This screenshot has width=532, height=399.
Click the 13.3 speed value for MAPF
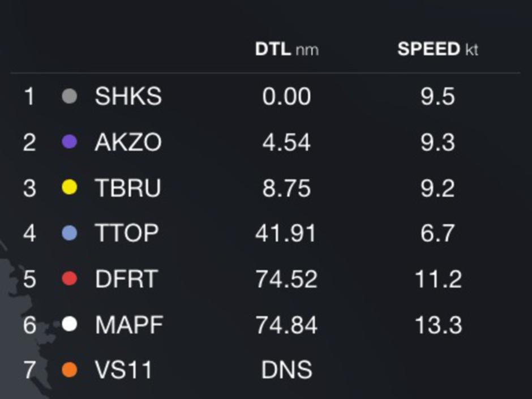[437, 325]
